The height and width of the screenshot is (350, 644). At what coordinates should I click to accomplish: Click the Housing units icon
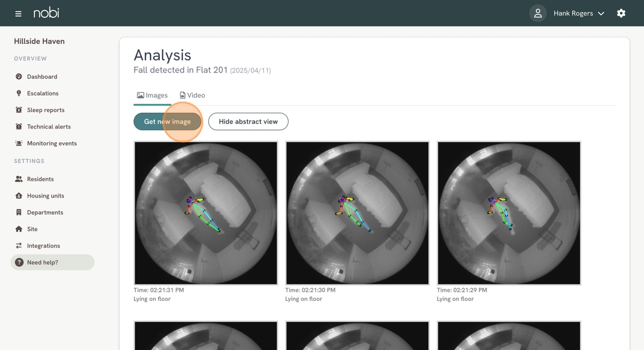coord(19,196)
